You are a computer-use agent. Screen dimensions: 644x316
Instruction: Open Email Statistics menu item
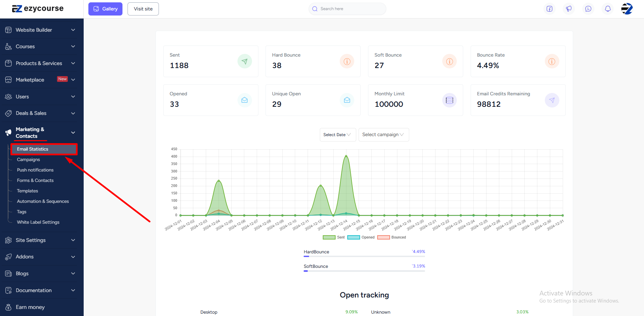tap(44, 149)
